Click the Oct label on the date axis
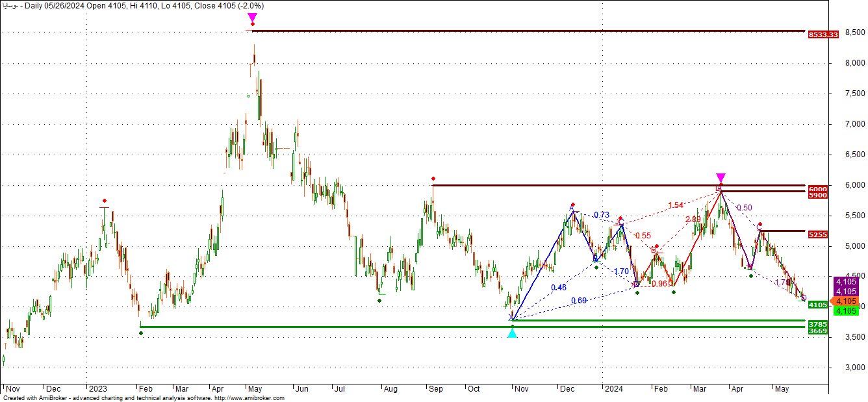This screenshot has width=868, height=402. pos(474,389)
